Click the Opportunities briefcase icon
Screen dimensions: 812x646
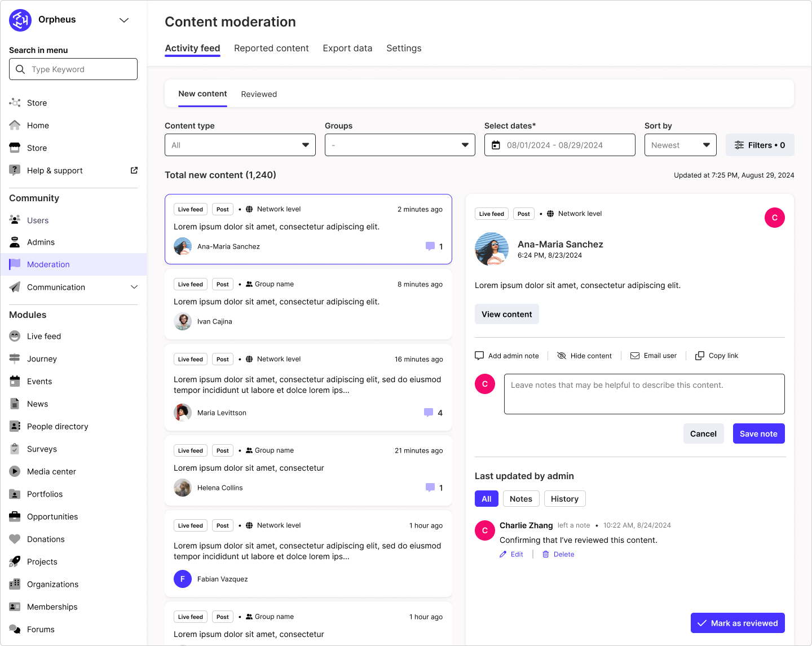(x=15, y=516)
